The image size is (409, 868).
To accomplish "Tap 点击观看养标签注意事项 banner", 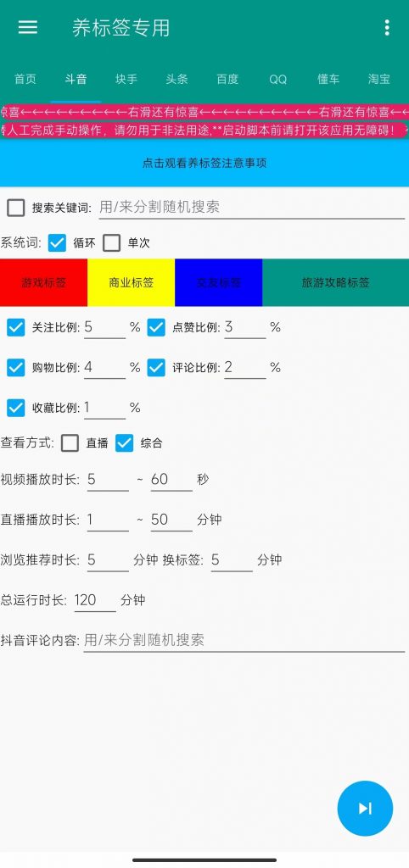I will click(204, 164).
